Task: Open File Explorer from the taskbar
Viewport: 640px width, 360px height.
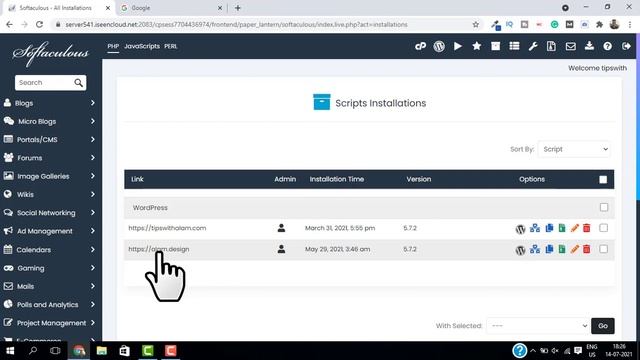Action: tap(102, 351)
